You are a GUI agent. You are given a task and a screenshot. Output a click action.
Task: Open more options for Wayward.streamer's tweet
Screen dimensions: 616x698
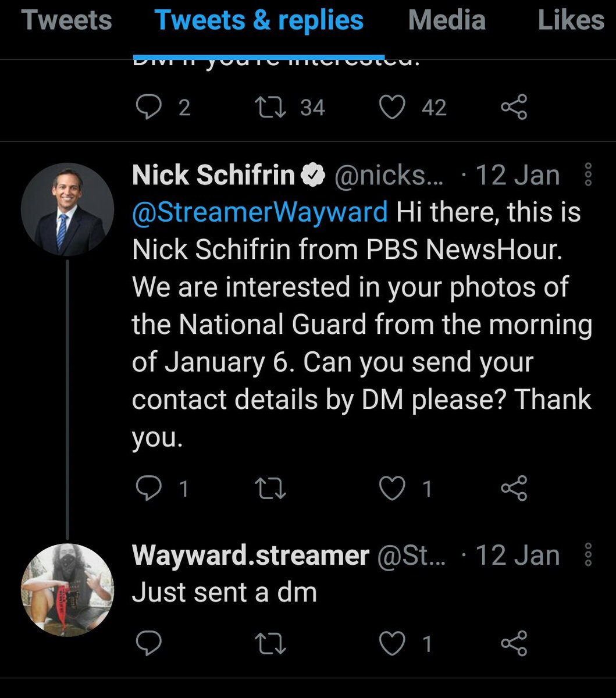(587, 555)
